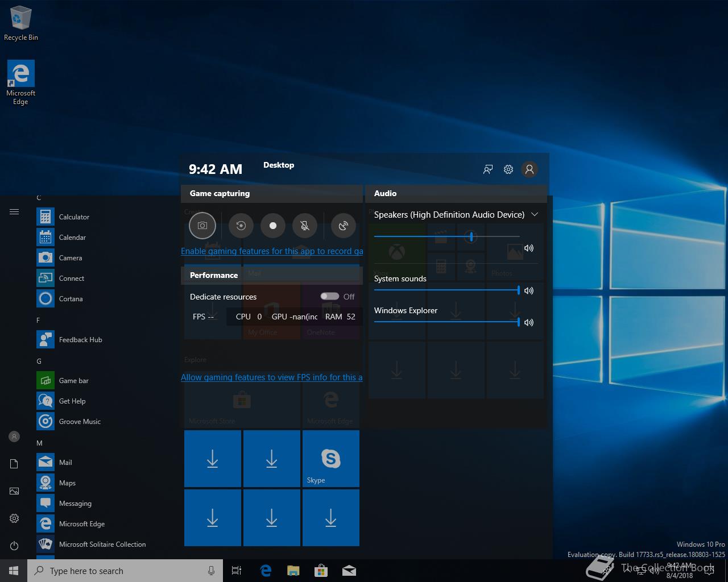This screenshot has height=582, width=728.
Task: Open user account icon in Start sidebar
Action: coord(14,436)
